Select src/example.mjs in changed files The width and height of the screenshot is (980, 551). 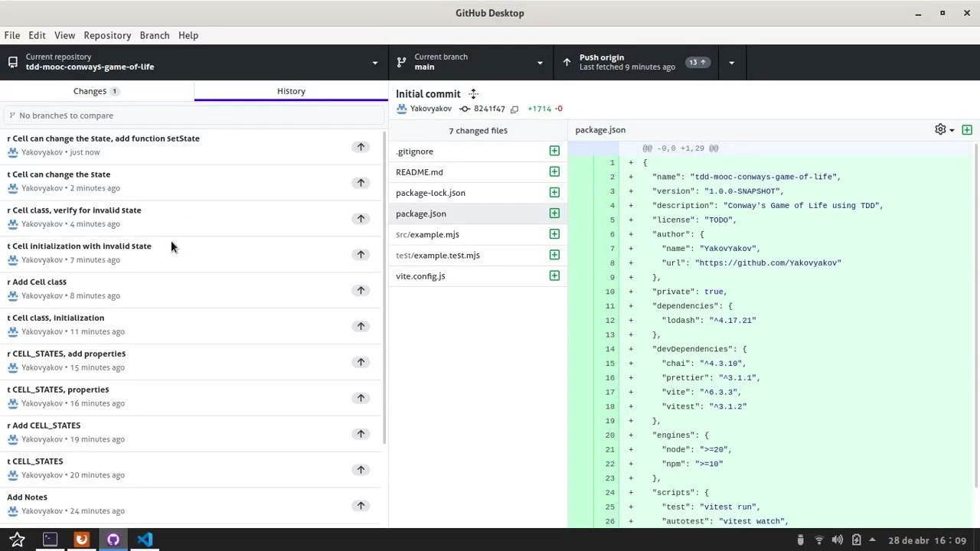478,233
